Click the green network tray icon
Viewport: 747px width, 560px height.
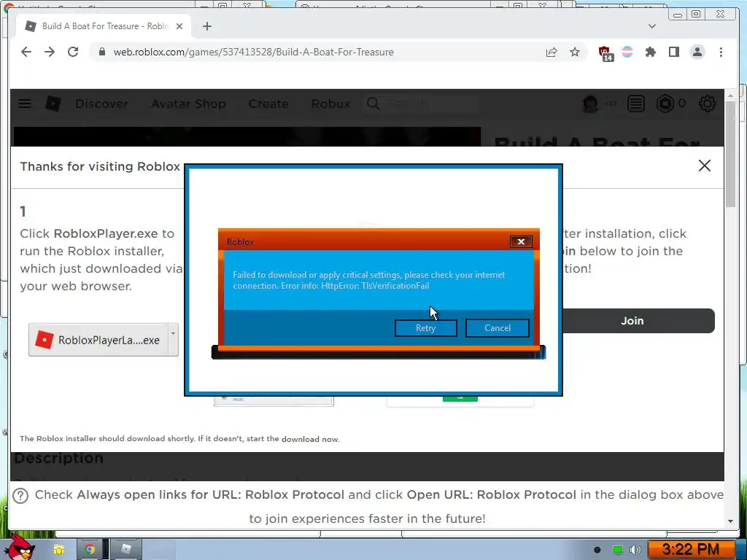[x=617, y=550]
